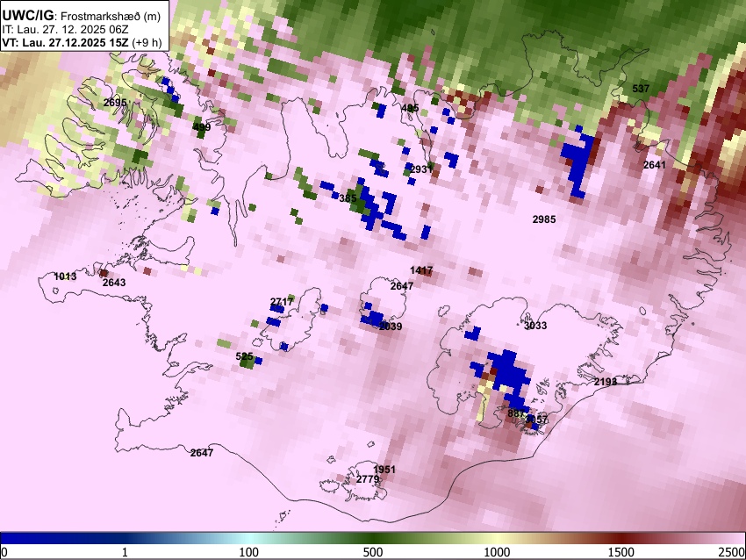Click the 1000 tick on the color scale
This screenshot has width=746, height=560.
tap(497, 552)
